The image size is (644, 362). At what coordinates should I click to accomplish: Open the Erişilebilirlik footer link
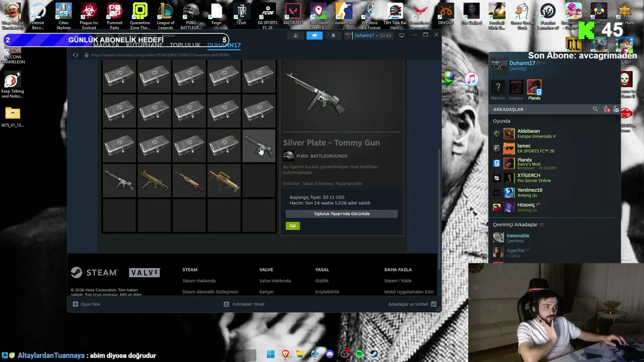pyautogui.click(x=327, y=292)
